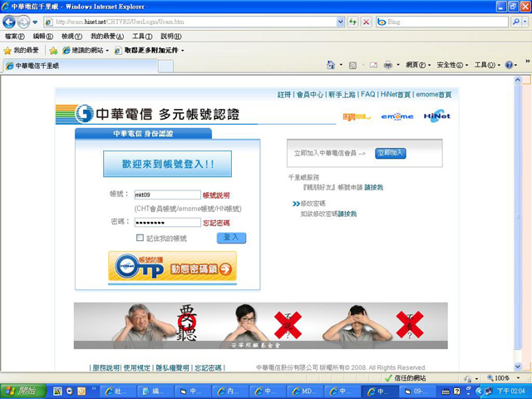Click the address bar URL field
Viewport: 532px width, 399px height.
pos(195,22)
